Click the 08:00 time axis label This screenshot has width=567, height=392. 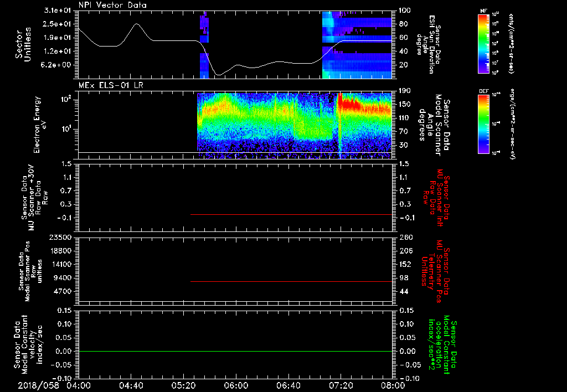tap(393, 385)
